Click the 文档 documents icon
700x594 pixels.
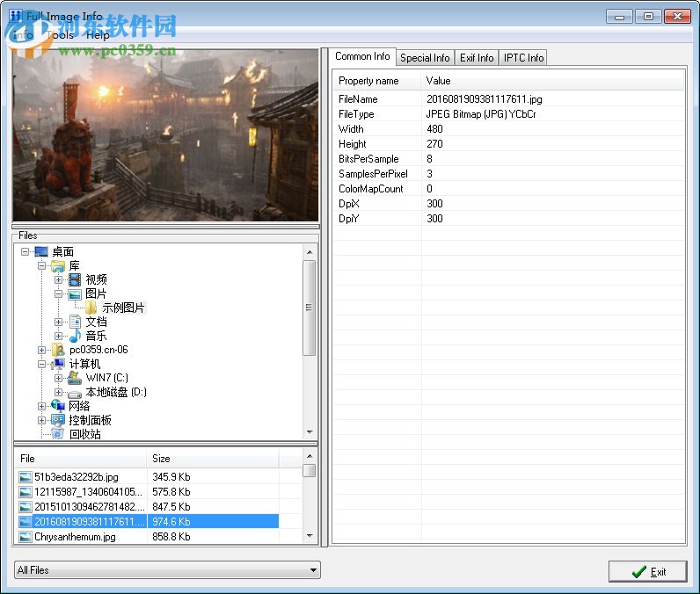pos(75,322)
